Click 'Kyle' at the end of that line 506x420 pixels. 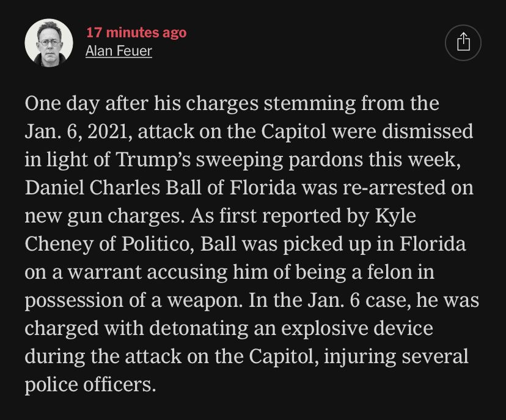click(x=395, y=216)
